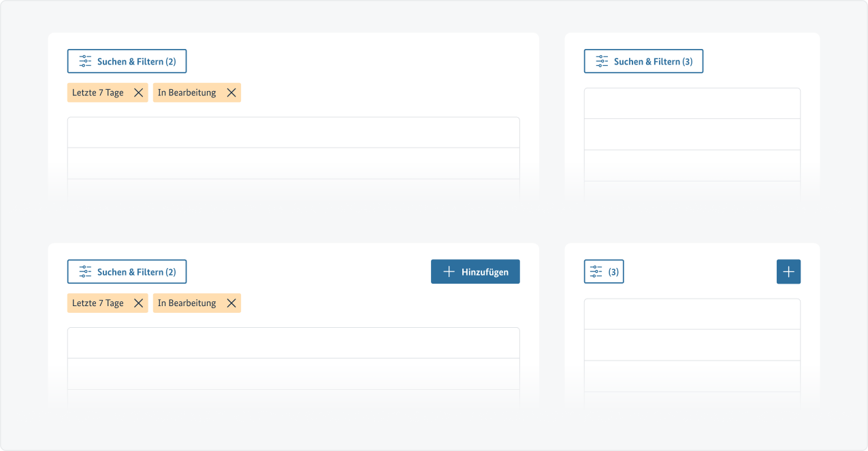Screen dimensions: 868x451
Task: Select first table row in the Hinzufügen card
Action: coord(293,343)
